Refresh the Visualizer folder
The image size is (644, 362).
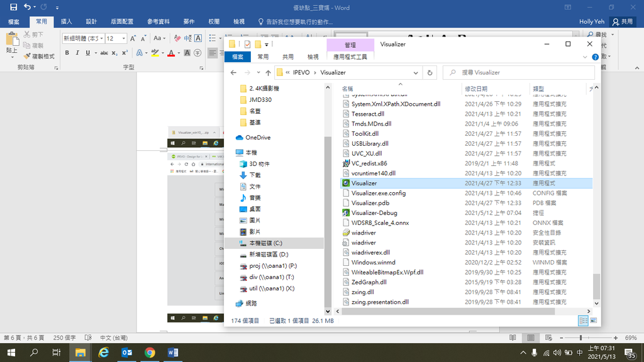(x=430, y=73)
